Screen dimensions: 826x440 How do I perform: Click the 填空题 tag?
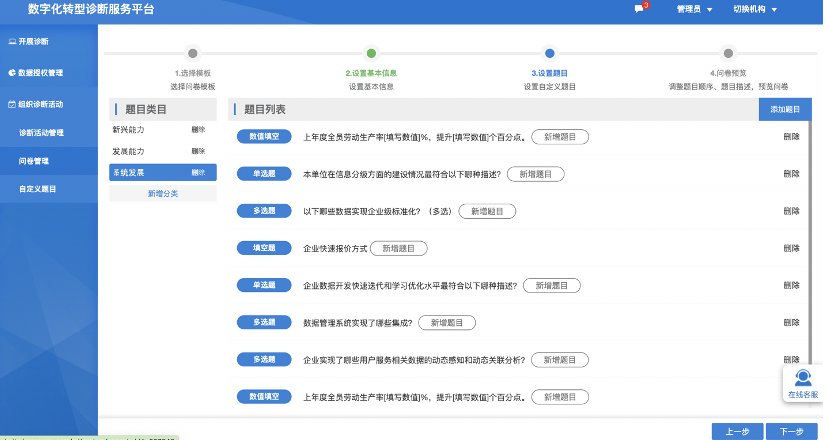coord(264,248)
